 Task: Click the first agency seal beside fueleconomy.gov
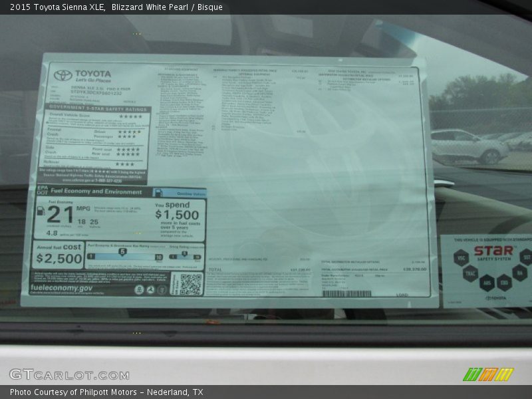tap(139, 289)
